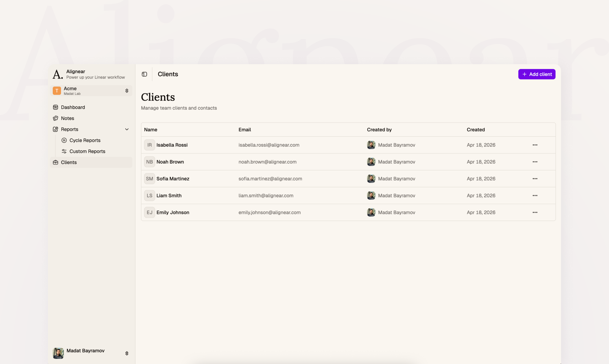Click the NB initials avatar
Image resolution: width=609 pixels, height=364 pixels.
click(x=149, y=162)
